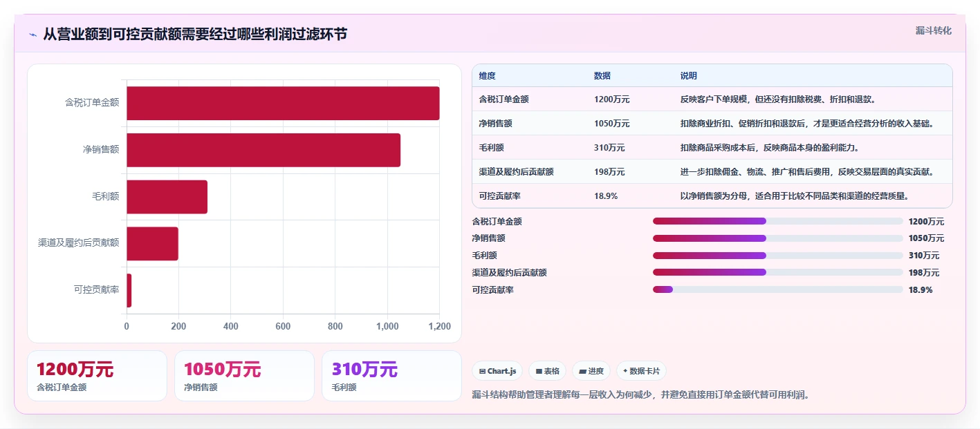Select the 表格 chip
This screenshot has height=429, width=980.
coord(547,371)
